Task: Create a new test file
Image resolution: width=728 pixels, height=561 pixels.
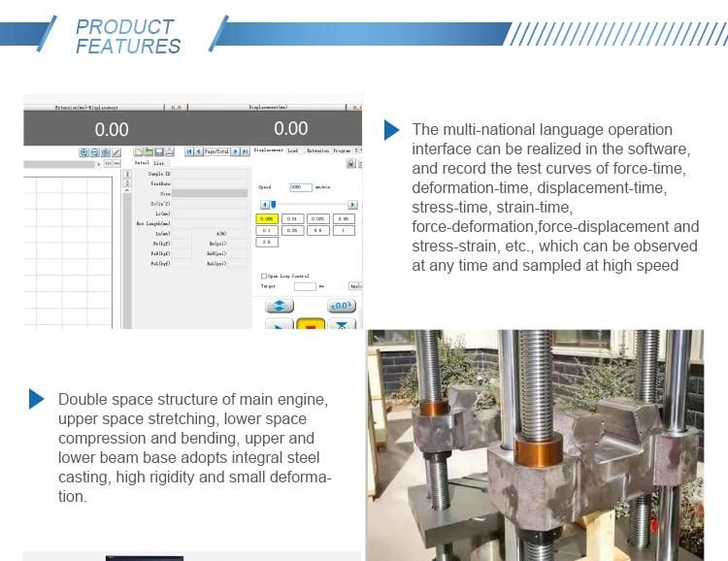Action: [x=139, y=151]
